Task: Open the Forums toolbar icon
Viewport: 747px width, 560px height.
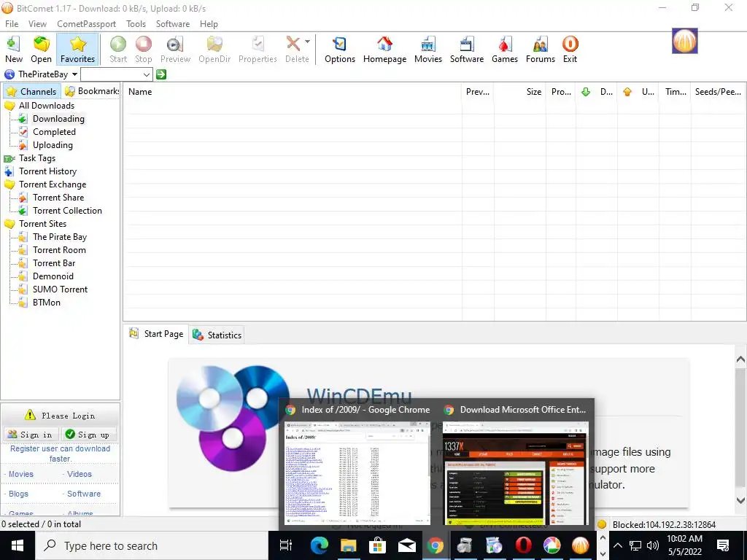Action: click(x=541, y=49)
